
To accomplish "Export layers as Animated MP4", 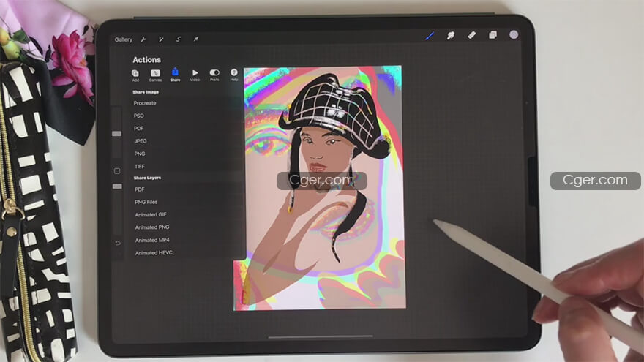I will pyautogui.click(x=152, y=240).
